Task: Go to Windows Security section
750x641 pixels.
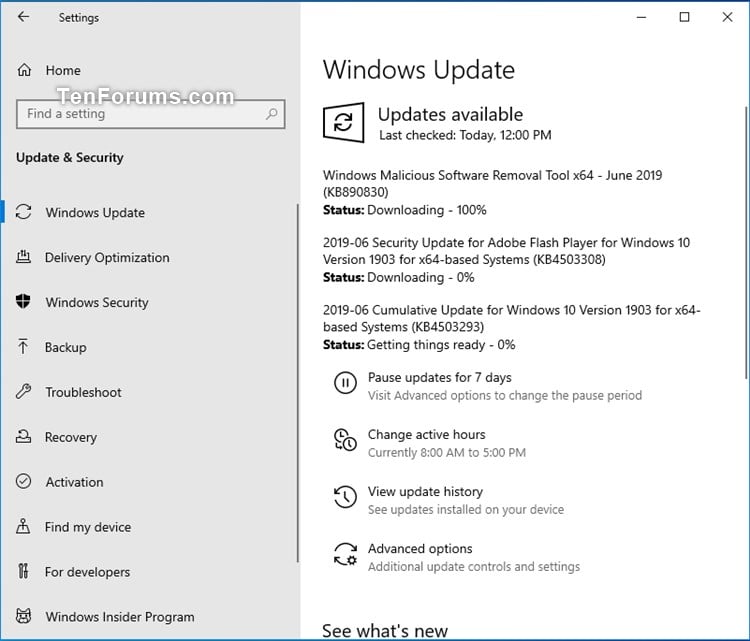Action: [97, 302]
